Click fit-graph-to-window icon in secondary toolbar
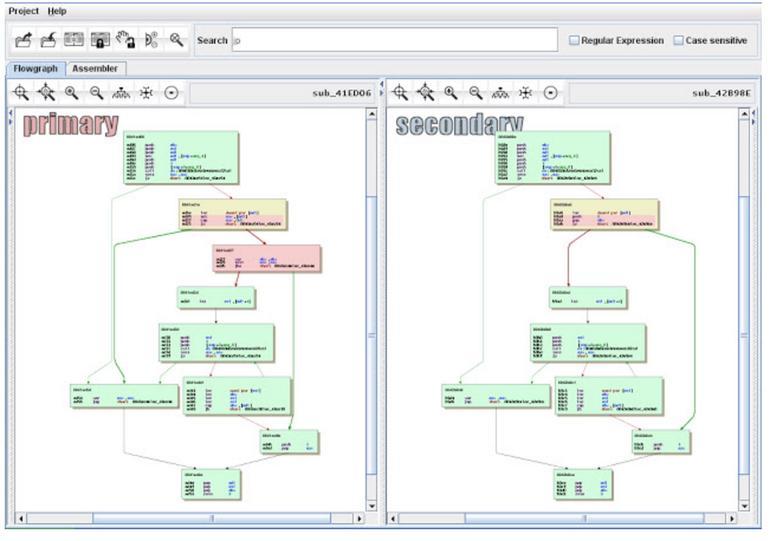This screenshot has height=541, width=770. (x=400, y=93)
